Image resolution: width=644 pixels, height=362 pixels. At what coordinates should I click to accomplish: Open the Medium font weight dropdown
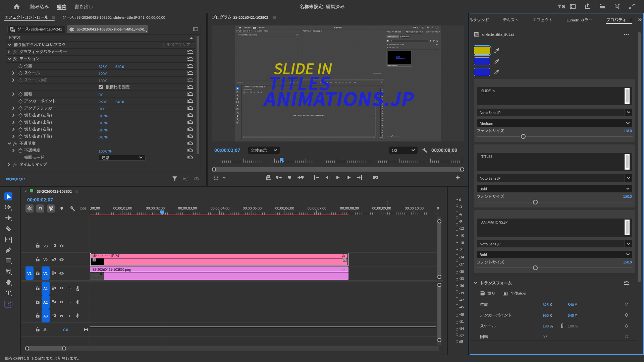point(554,123)
